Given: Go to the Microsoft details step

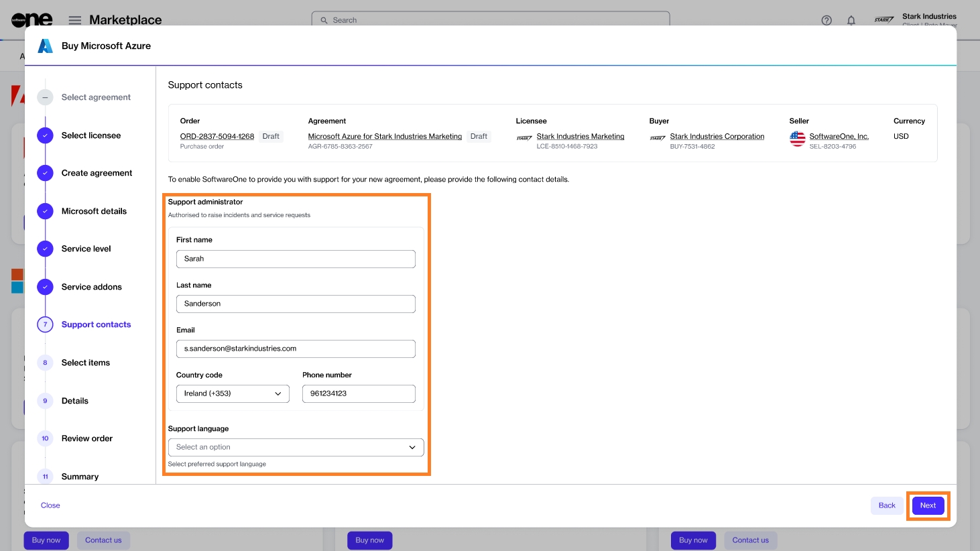Looking at the screenshot, I should tap(94, 211).
